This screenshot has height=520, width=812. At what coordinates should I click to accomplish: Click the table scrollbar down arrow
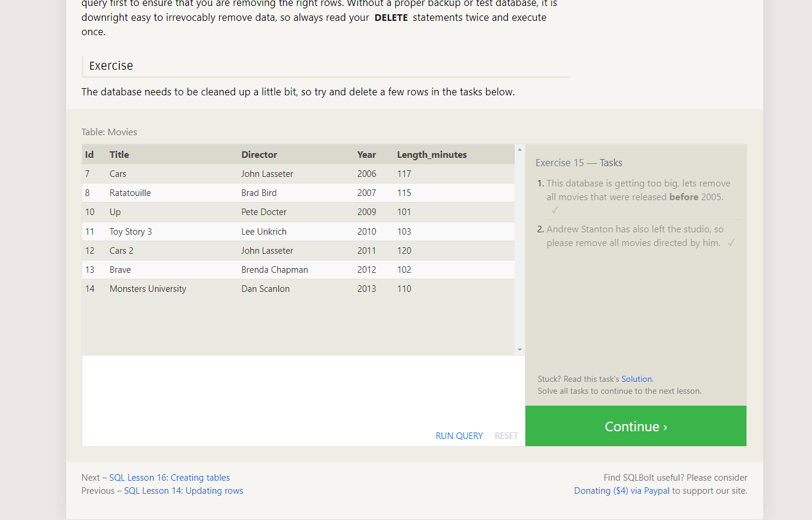[520, 350]
